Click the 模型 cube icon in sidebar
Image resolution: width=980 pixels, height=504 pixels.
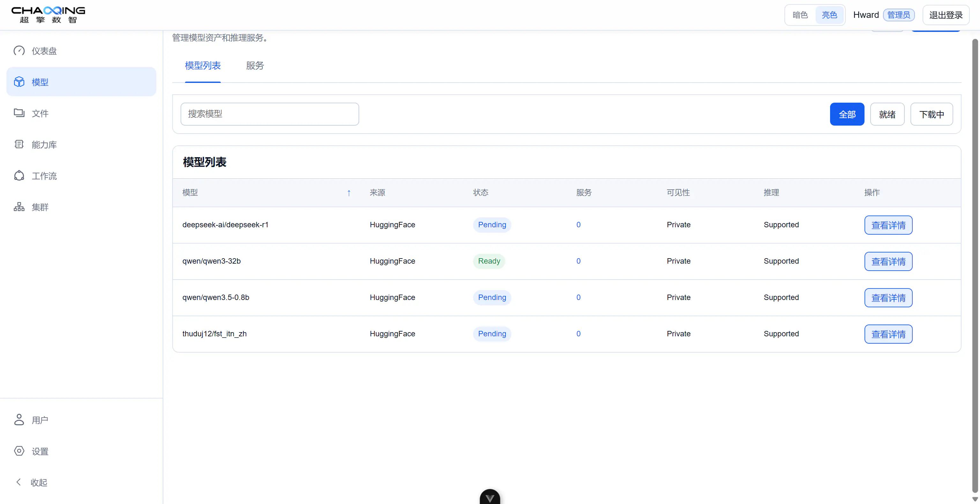(19, 82)
